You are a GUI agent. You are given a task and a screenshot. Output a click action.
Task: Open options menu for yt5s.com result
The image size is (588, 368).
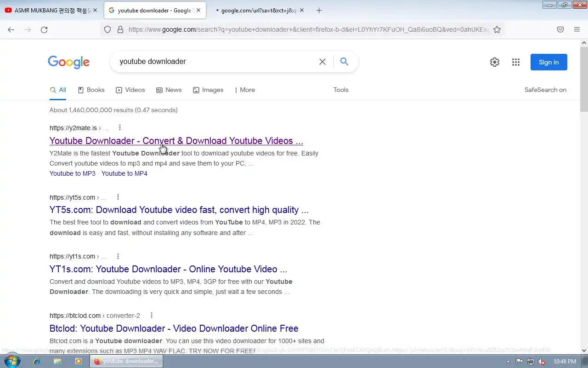click(118, 197)
